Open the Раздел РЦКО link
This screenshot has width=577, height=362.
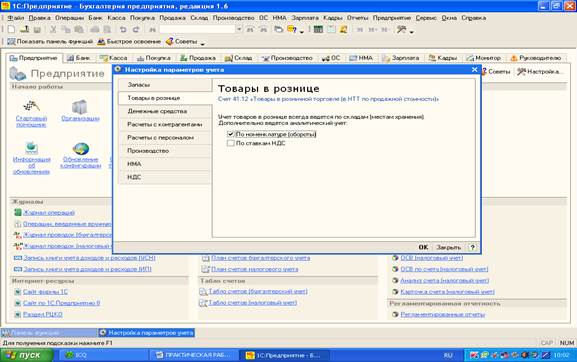(43, 315)
